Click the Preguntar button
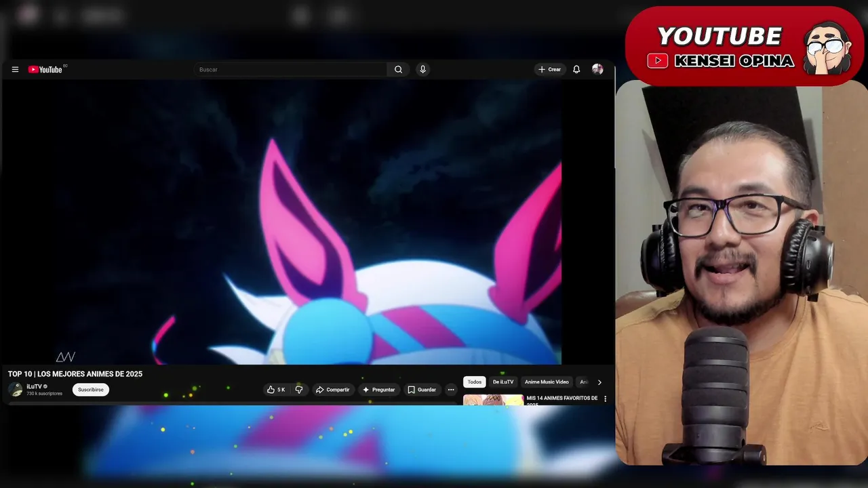Screen dimensions: 868x488 coord(379,390)
